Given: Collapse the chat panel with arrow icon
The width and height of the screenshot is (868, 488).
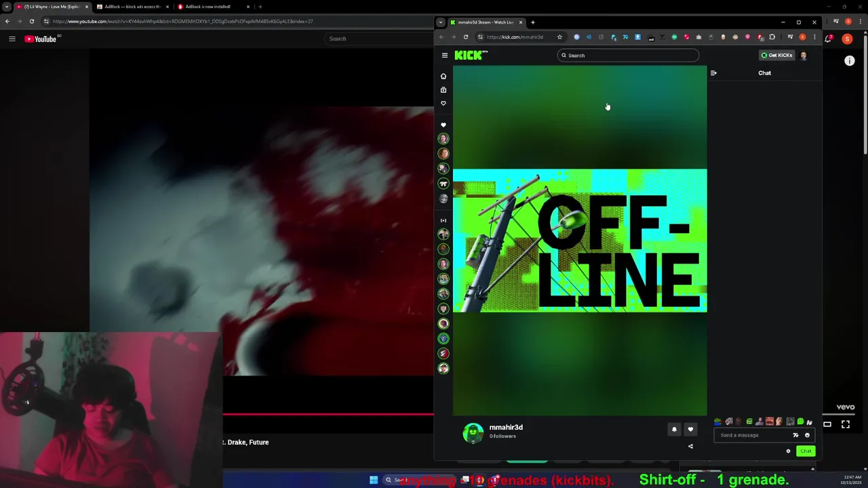Looking at the screenshot, I should (713, 73).
